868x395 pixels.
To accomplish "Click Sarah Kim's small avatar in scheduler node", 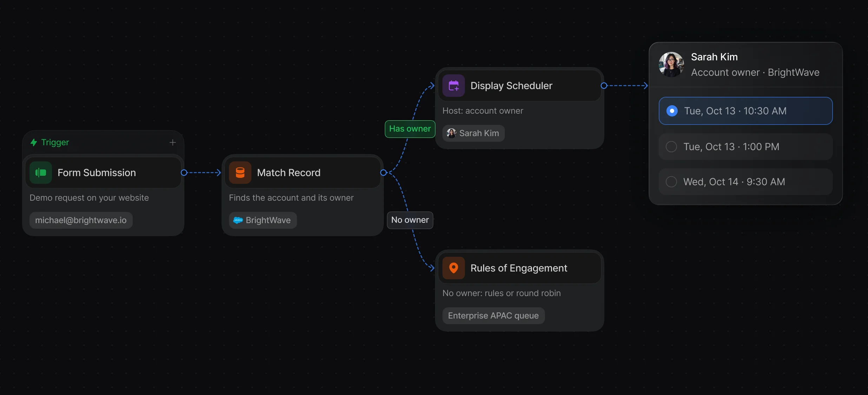I will pos(452,133).
